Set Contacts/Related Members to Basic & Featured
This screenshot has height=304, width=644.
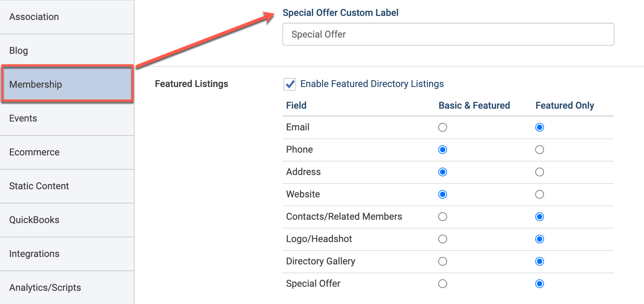pyautogui.click(x=443, y=217)
